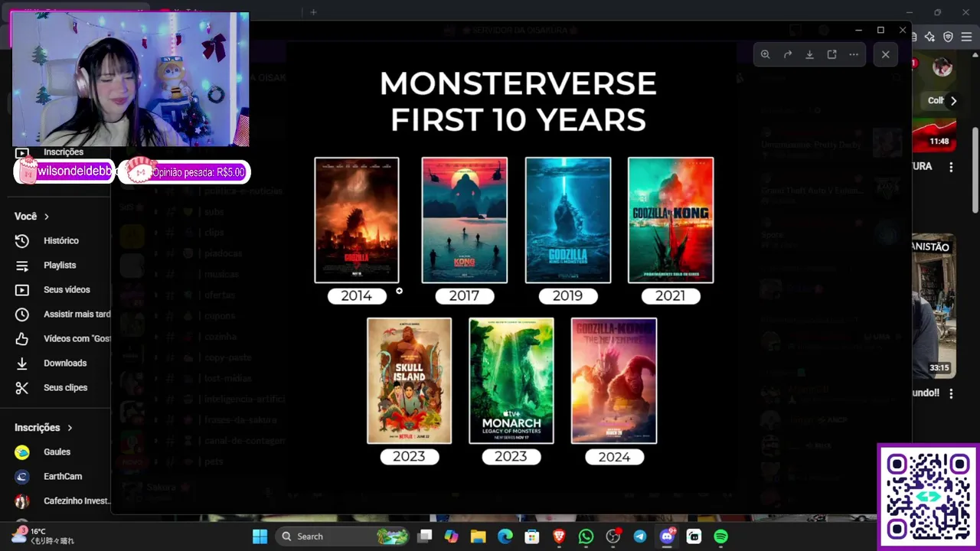Screen dimensions: 980x551
Task: Open the 16°C weather widget
Action: pos(44,536)
